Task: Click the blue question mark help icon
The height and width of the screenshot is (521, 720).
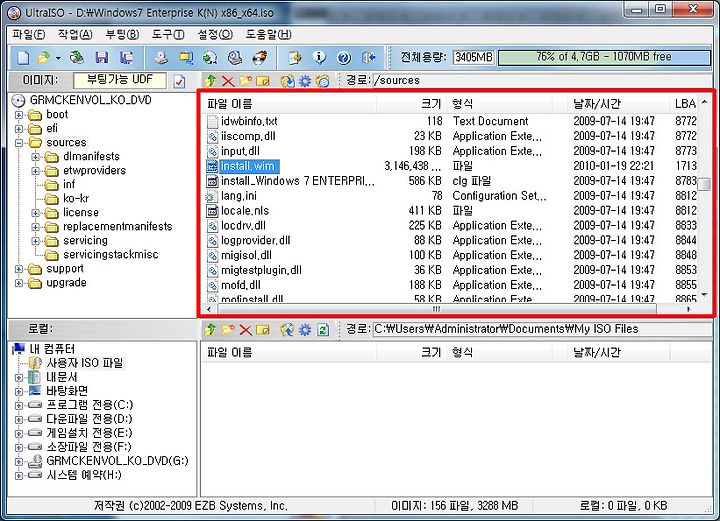Action: [344, 57]
